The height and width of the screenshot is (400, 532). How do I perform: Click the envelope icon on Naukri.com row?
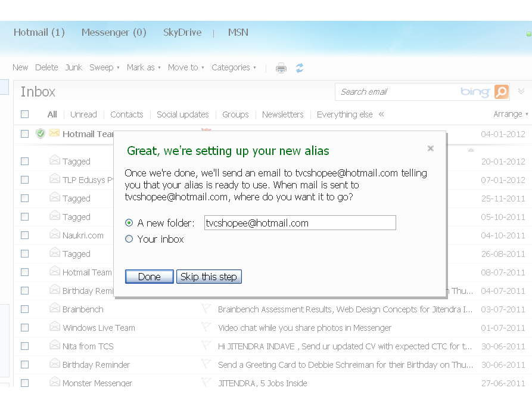pyautogui.click(x=55, y=234)
